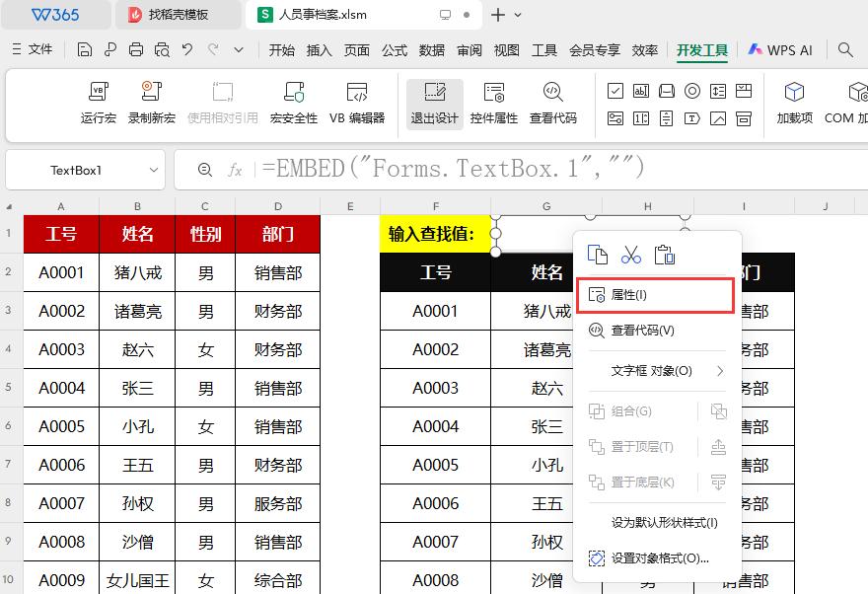Click the red 部门 header cell
This screenshot has width=868, height=594.
pos(278,234)
